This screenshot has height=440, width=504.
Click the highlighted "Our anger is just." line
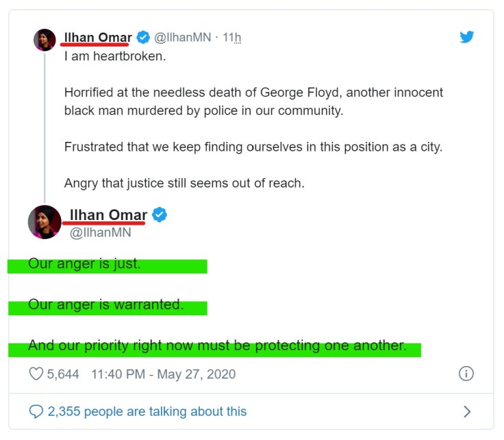pos(84,264)
